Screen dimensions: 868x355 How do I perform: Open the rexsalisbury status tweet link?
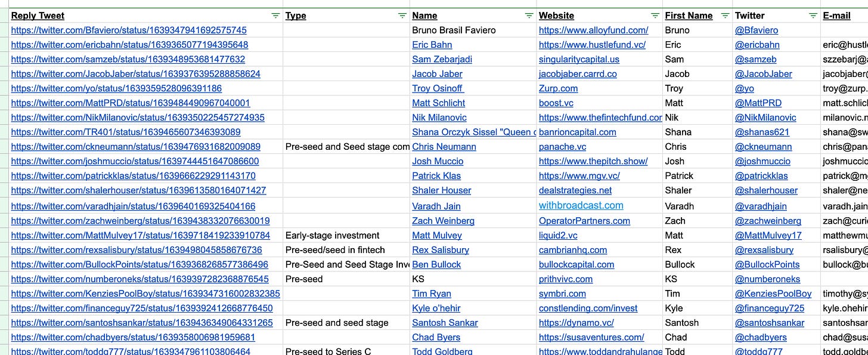137,250
